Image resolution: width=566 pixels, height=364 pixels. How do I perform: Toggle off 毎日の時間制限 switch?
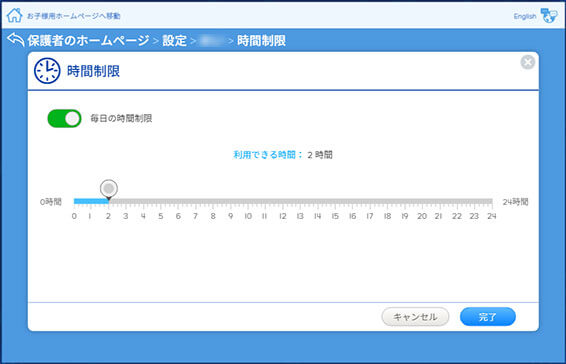65,118
